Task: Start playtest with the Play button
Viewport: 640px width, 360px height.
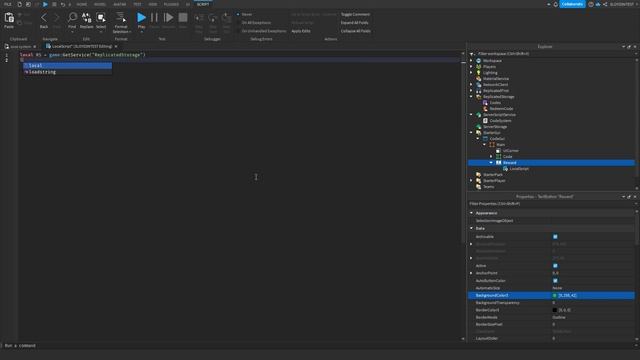Action: (x=141, y=17)
